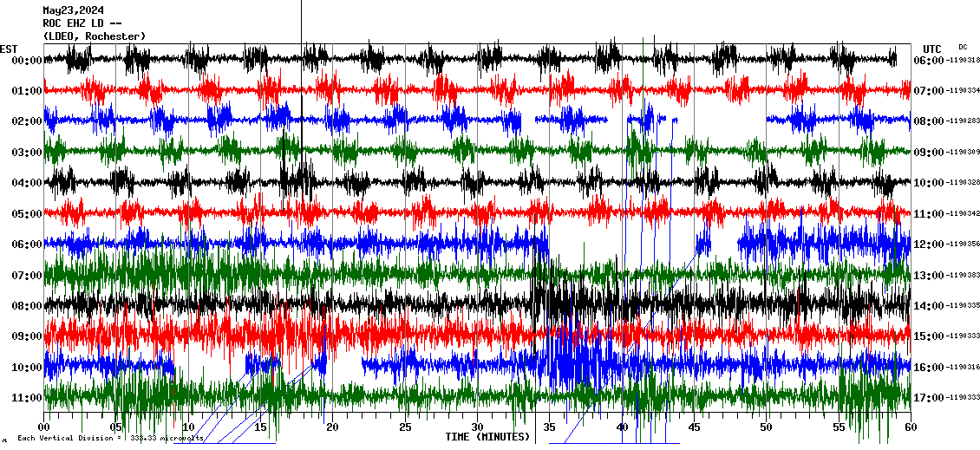Click the DC offset column header

pos(963,47)
